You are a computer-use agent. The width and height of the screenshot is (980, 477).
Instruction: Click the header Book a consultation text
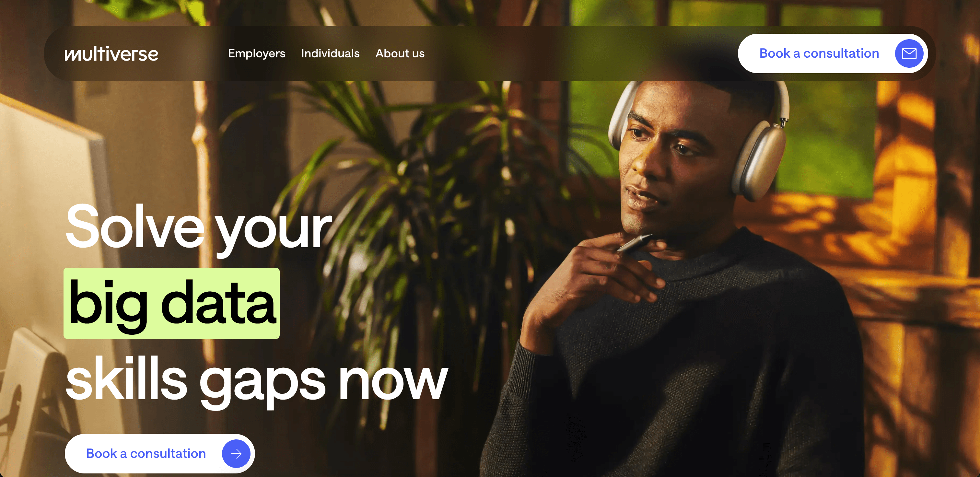(x=819, y=53)
